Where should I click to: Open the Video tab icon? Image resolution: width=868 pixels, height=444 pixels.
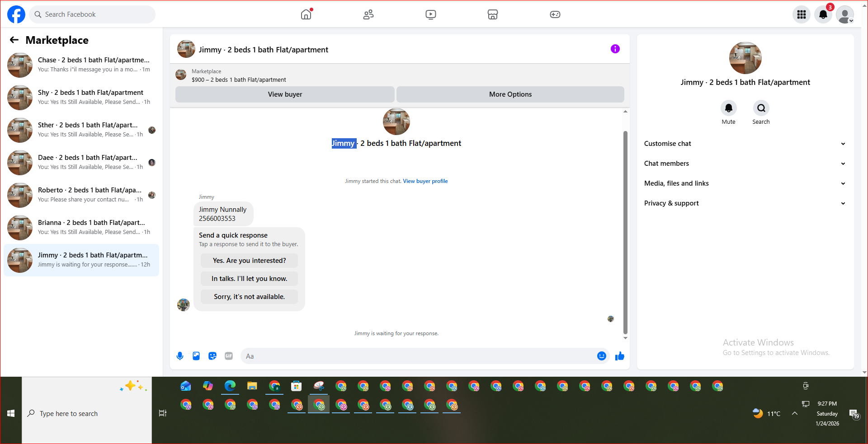coord(431,14)
